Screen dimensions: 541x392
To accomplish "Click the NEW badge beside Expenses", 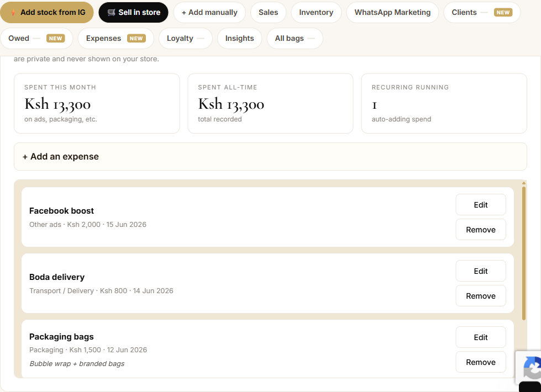I will 136,38.
